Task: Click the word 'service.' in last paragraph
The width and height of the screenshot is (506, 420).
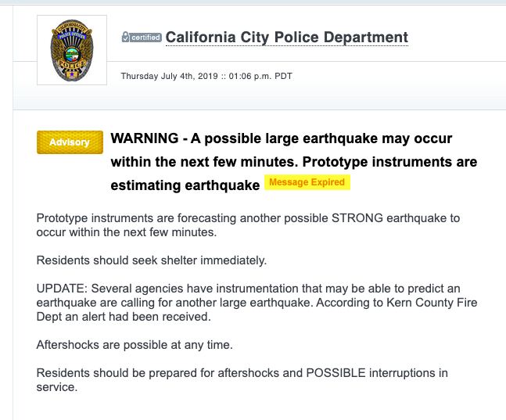Action: click(x=57, y=387)
